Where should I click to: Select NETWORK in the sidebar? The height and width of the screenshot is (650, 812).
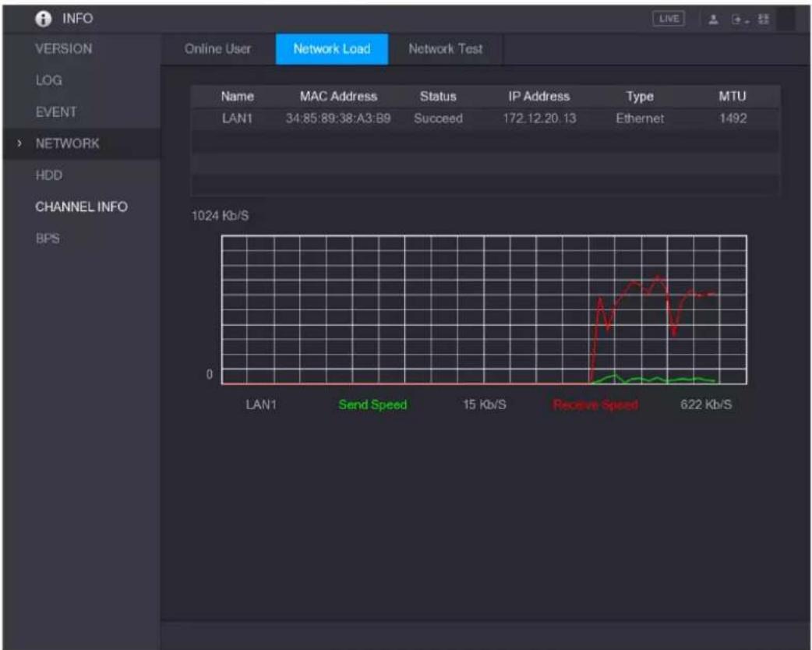tap(67, 143)
